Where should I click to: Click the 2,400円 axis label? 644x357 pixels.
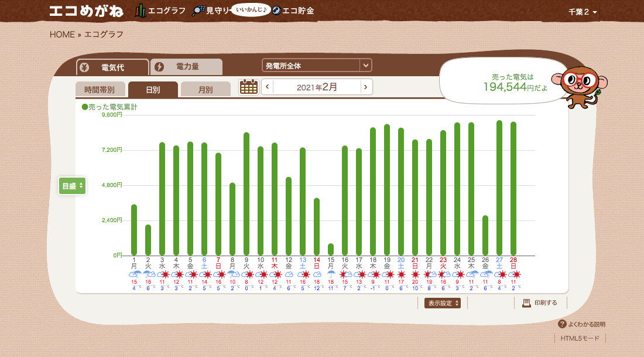click(x=112, y=220)
